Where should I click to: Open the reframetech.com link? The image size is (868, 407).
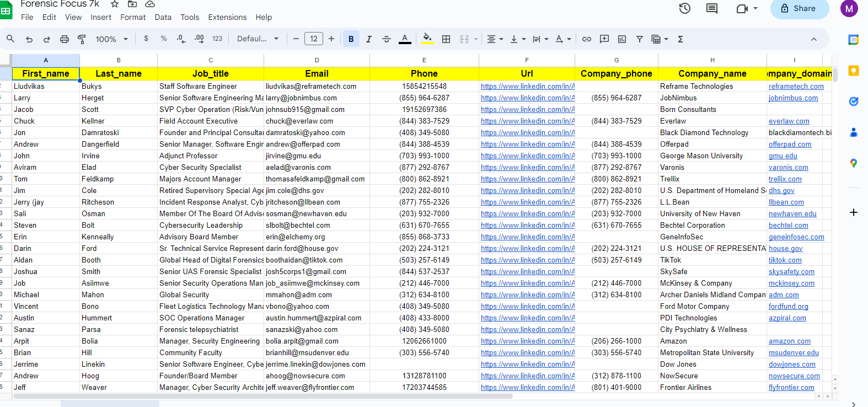[796, 86]
